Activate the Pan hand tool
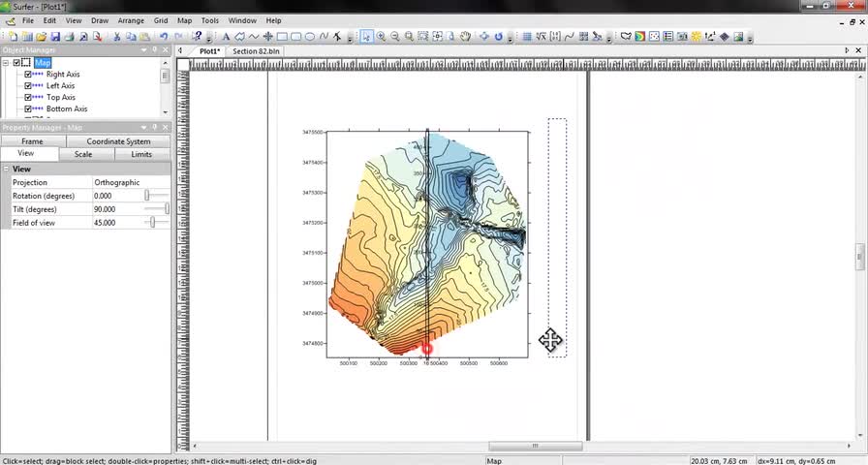The image size is (868, 465). pos(466,37)
